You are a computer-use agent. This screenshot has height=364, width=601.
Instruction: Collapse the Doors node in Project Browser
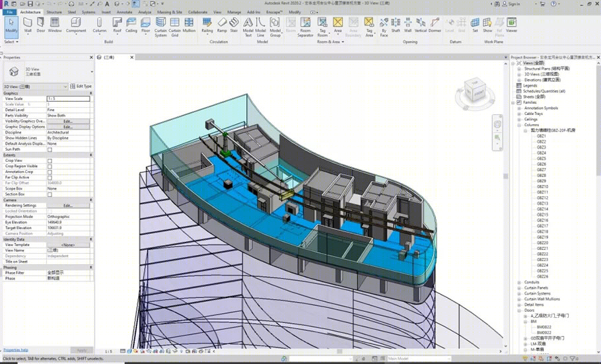(519, 310)
